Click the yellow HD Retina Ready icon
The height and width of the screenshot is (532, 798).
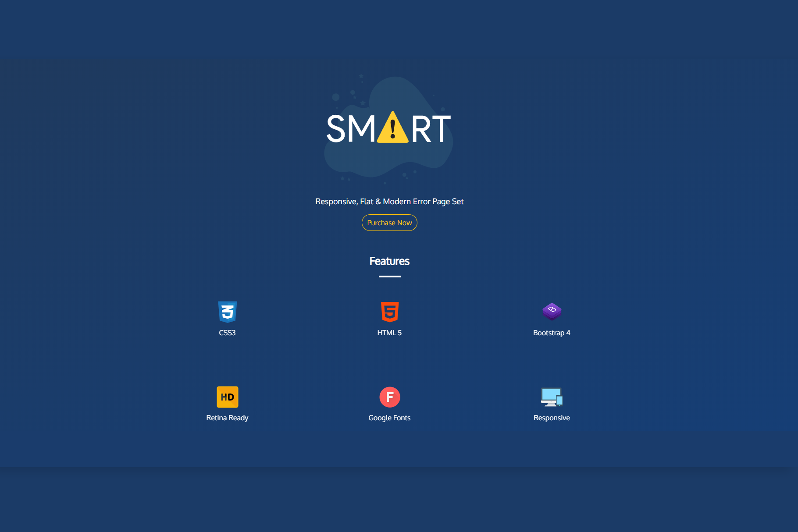[x=227, y=397]
